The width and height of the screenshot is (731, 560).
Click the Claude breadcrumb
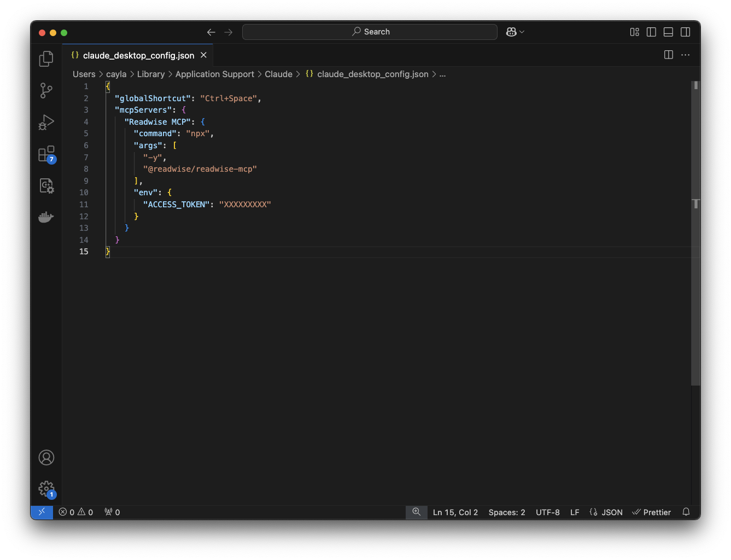[x=279, y=74]
